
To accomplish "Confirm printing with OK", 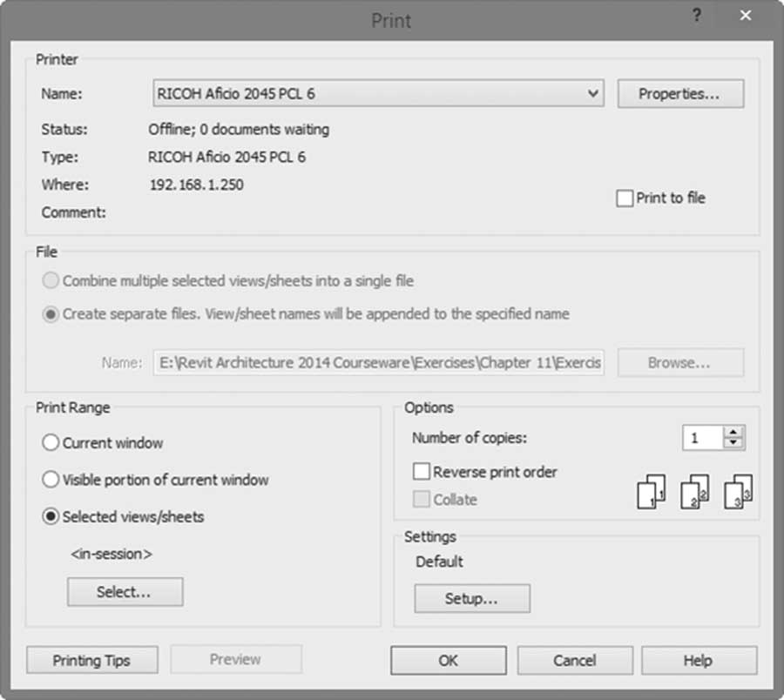I will point(448,661).
